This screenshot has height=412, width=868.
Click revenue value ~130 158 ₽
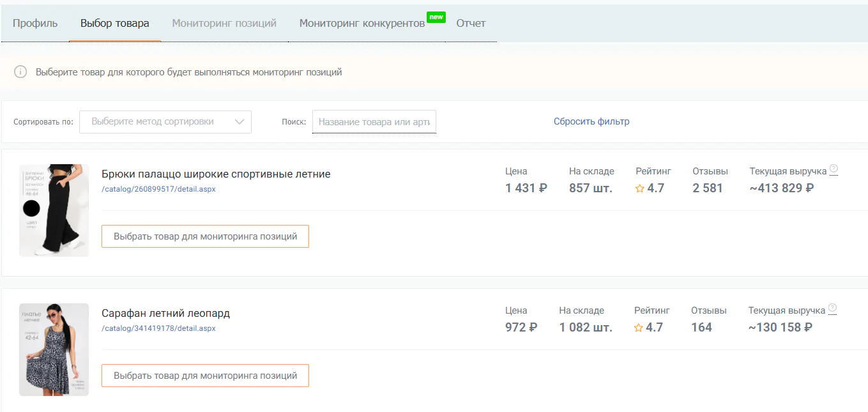[780, 327]
